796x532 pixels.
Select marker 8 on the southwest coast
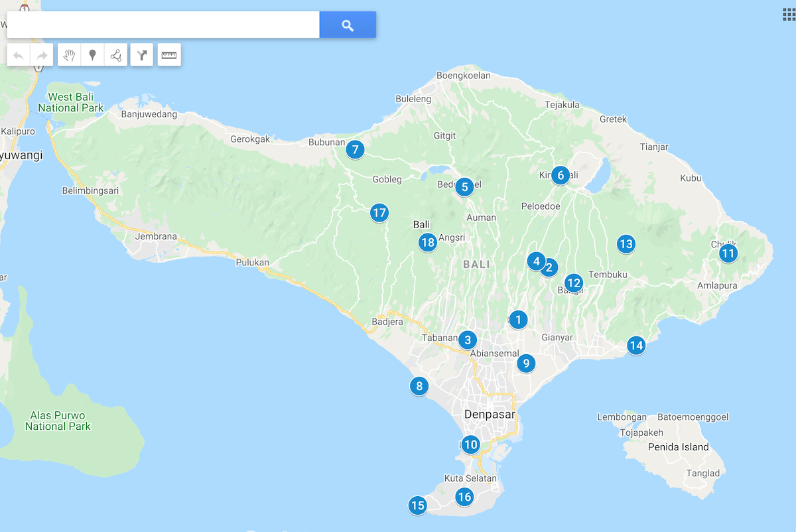click(x=419, y=385)
